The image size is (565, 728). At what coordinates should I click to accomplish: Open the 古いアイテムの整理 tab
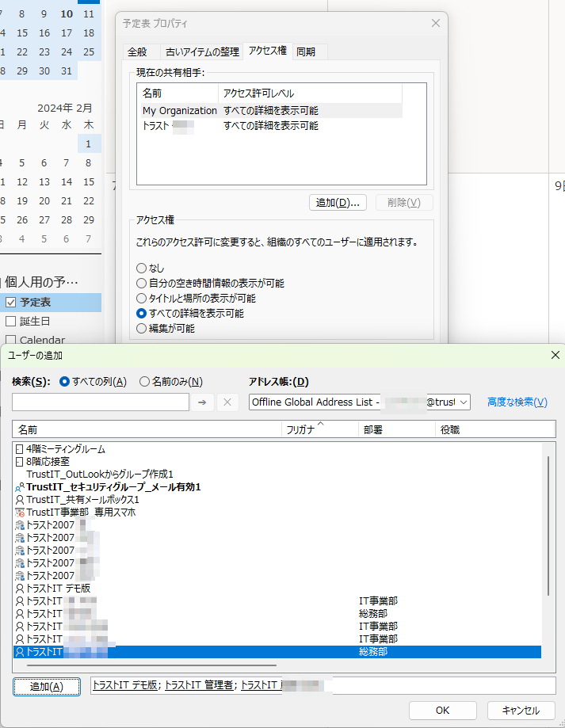(201, 51)
